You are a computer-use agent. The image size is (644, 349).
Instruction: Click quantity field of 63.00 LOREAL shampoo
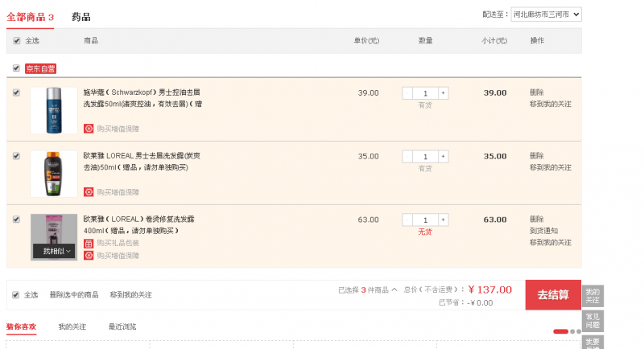click(425, 220)
